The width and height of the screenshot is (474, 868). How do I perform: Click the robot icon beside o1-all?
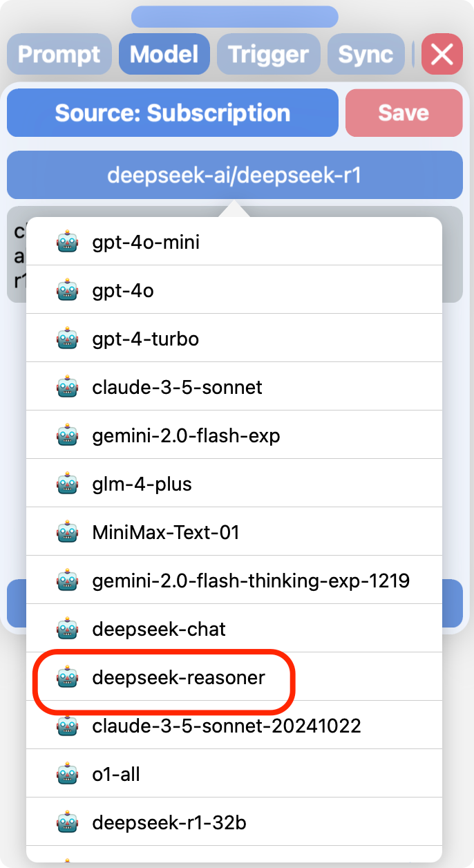tap(67, 774)
